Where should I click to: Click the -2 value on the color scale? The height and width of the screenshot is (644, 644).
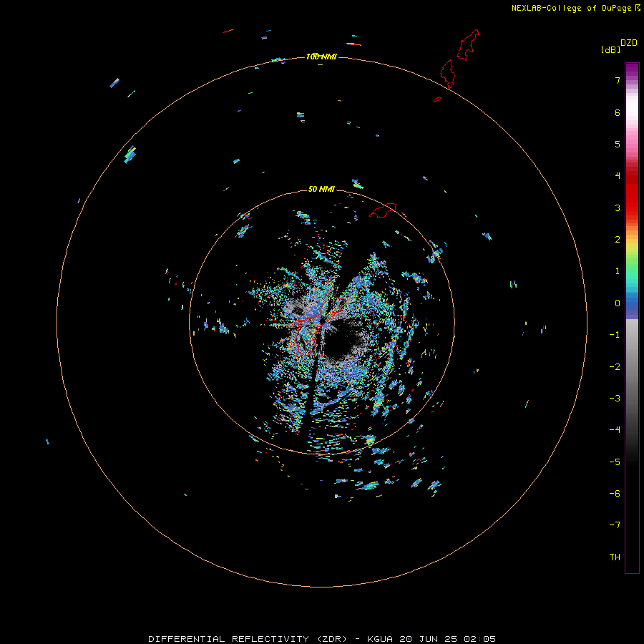pyautogui.click(x=615, y=367)
